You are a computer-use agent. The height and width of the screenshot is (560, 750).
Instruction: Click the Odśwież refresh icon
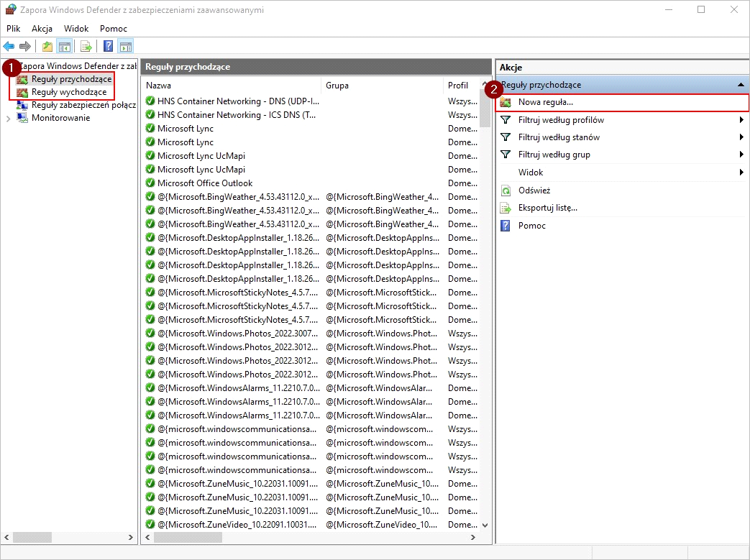(x=506, y=191)
